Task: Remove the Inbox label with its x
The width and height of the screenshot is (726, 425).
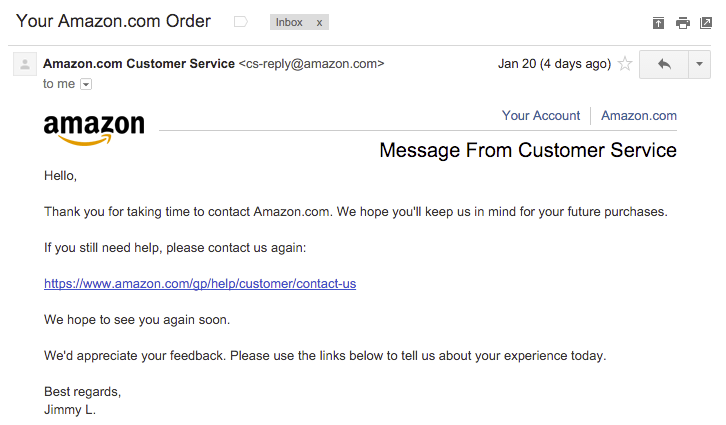Action: pyautogui.click(x=319, y=22)
